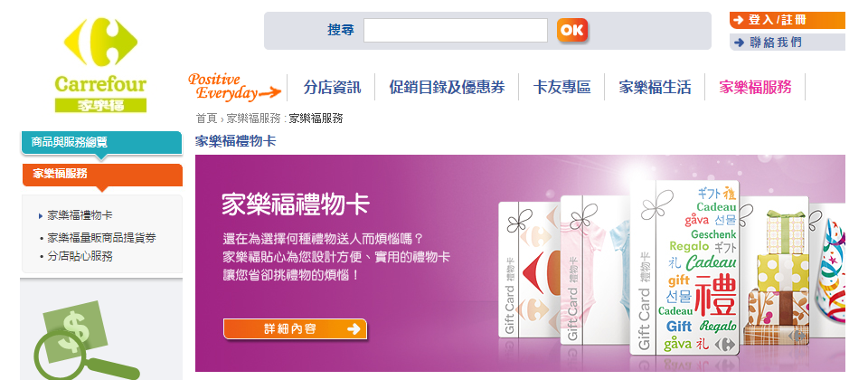Click arrow icon beside 聯絡我們
Screen dimensions: 868x380
coord(739,43)
